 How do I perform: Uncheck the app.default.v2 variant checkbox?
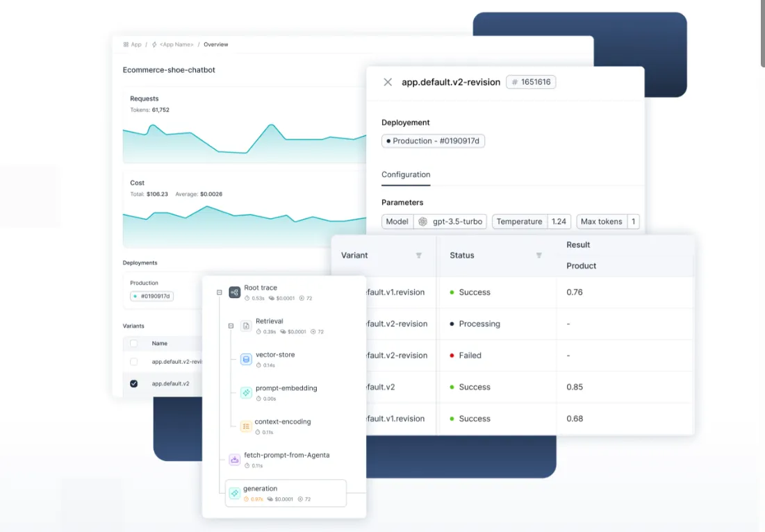point(134,383)
